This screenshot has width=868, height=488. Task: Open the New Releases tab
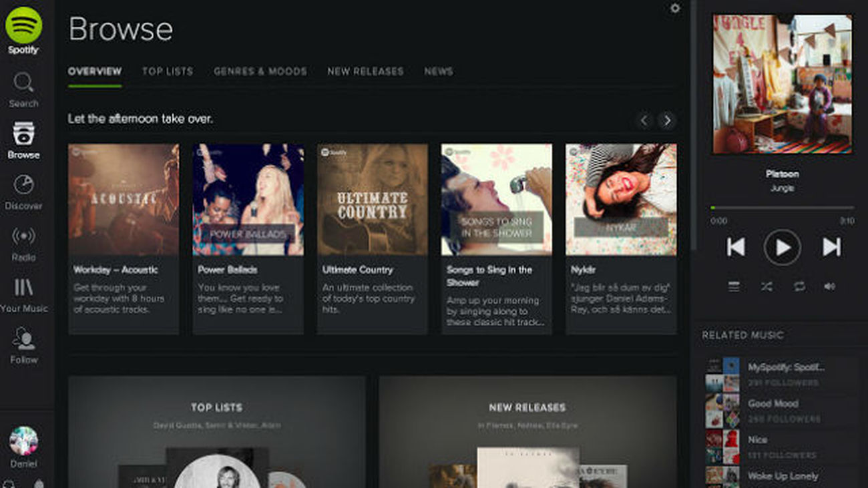[366, 71]
